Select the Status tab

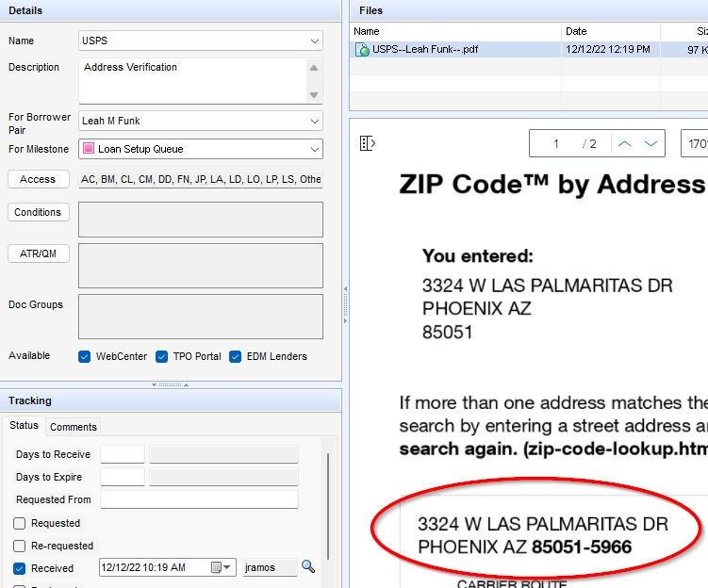pyautogui.click(x=24, y=426)
